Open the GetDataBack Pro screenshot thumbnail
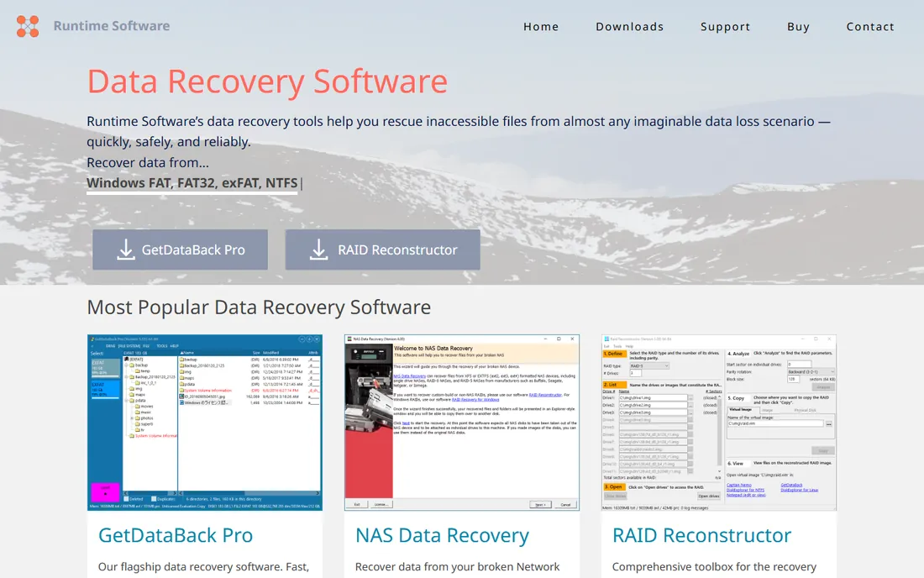 (204, 423)
